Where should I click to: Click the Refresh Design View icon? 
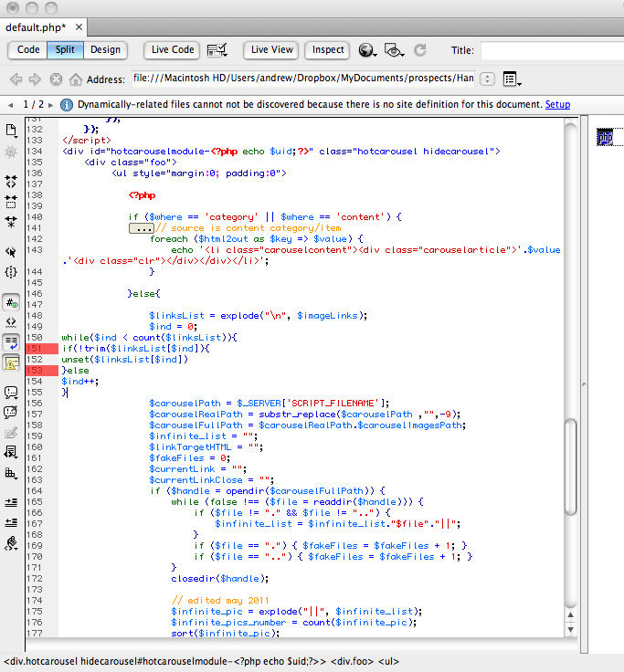[420, 50]
